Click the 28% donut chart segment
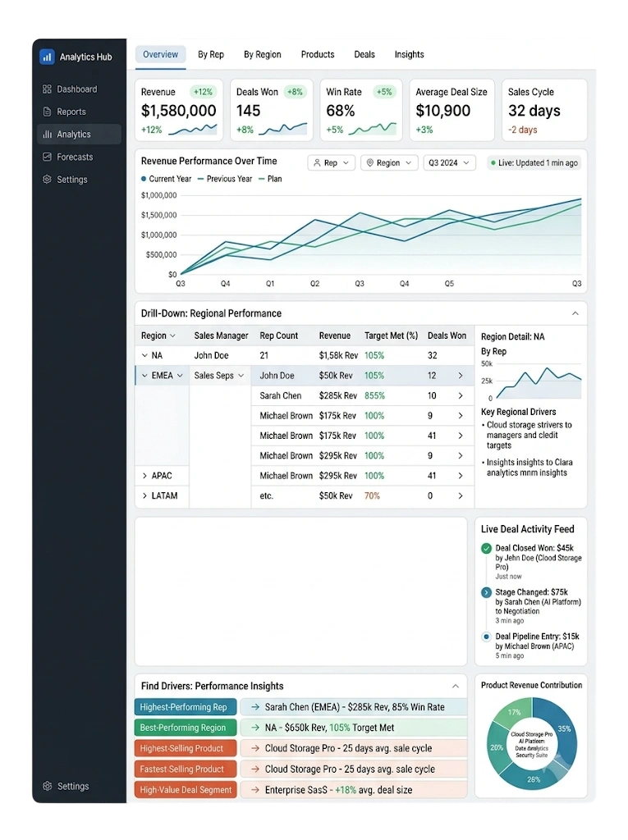The height and width of the screenshot is (840, 628). pos(533,779)
